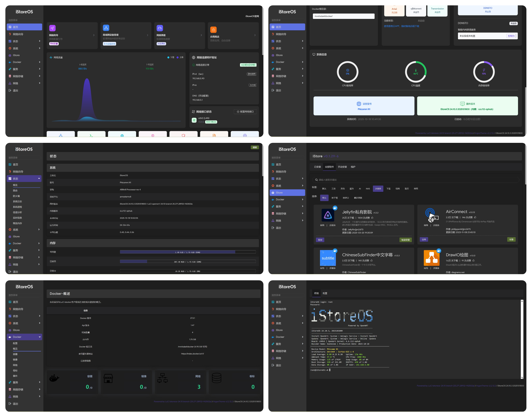Viewport: 532px width, 418px height.
Task: Click the Docker whale icon on 容器 card
Action: (54, 378)
